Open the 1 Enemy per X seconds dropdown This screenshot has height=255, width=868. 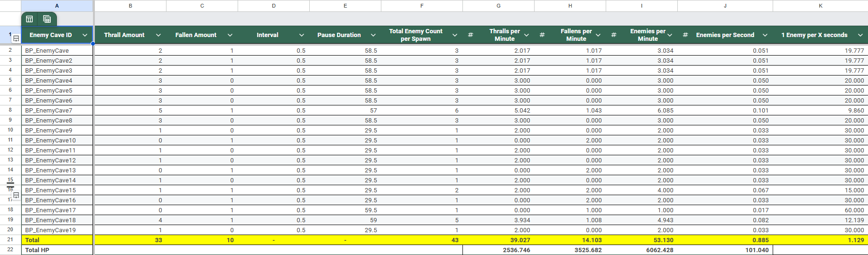click(x=860, y=35)
